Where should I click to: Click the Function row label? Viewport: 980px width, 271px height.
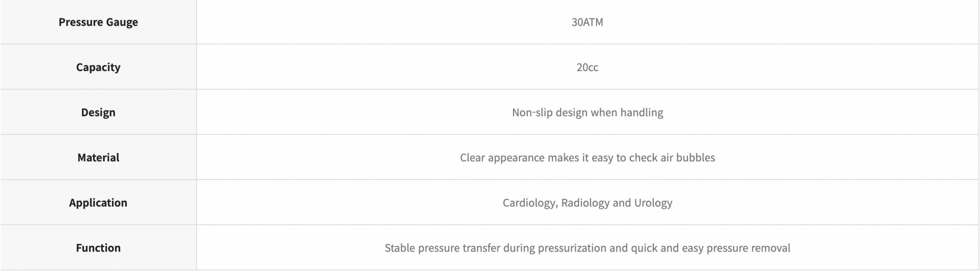tap(98, 248)
